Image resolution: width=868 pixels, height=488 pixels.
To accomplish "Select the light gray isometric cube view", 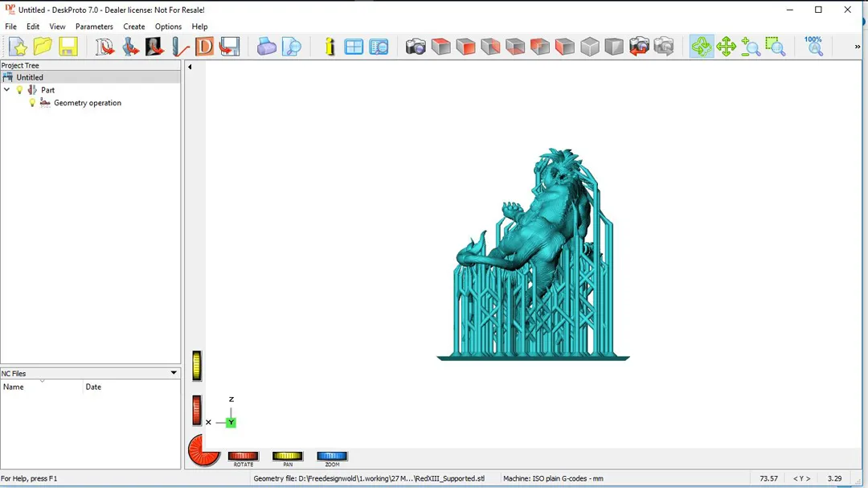I will [590, 47].
